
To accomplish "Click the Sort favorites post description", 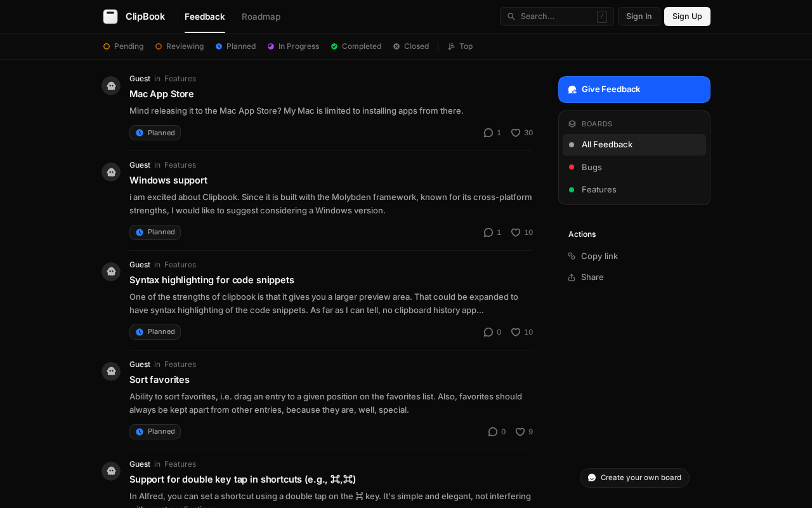I will pyautogui.click(x=326, y=403).
